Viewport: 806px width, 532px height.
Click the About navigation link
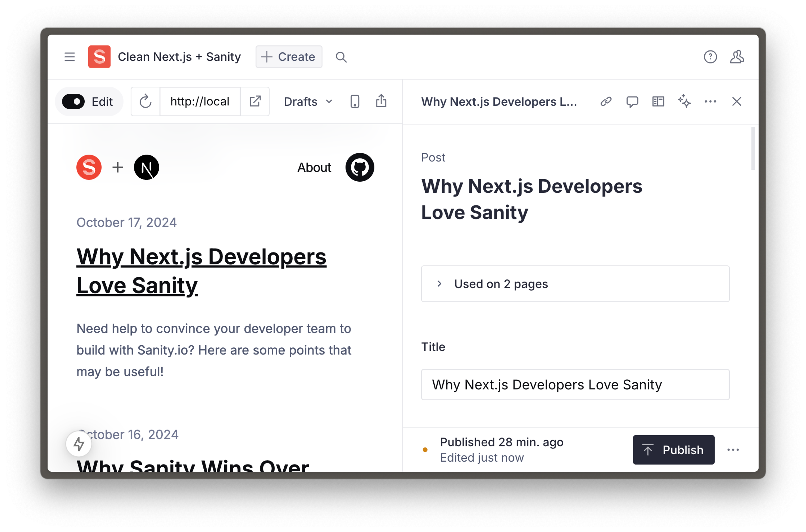(x=314, y=167)
